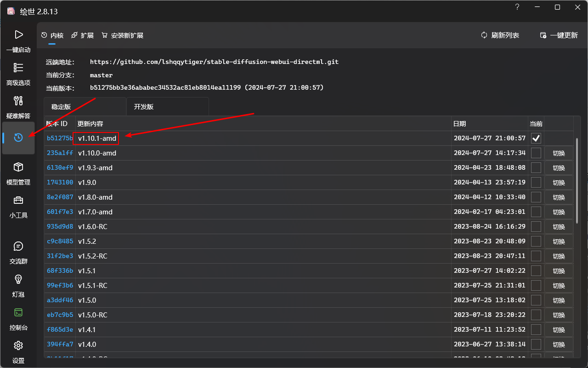Open 模型管理 model management in sidebar

pos(18,173)
